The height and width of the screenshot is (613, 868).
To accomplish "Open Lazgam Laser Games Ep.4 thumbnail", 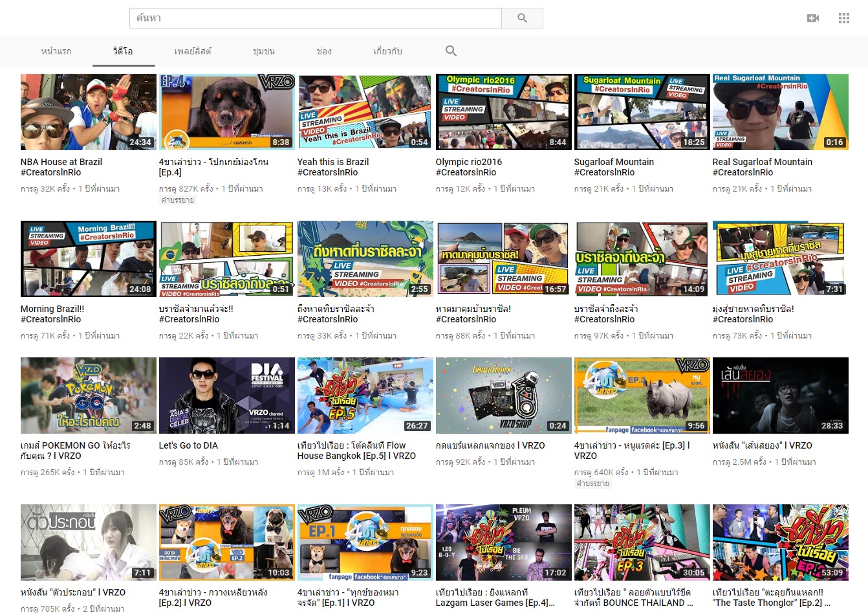I will coord(504,542).
